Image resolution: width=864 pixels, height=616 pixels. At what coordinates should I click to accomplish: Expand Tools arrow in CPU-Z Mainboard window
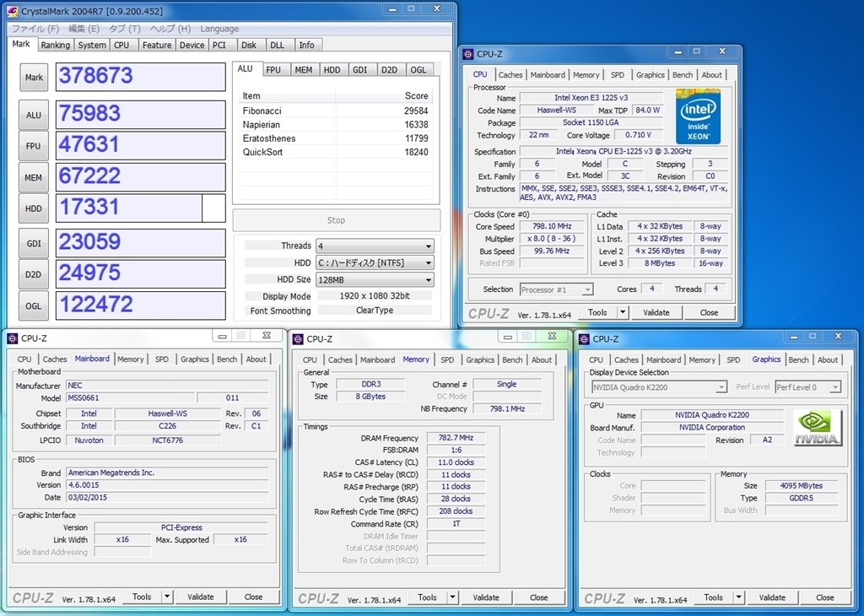[167, 597]
